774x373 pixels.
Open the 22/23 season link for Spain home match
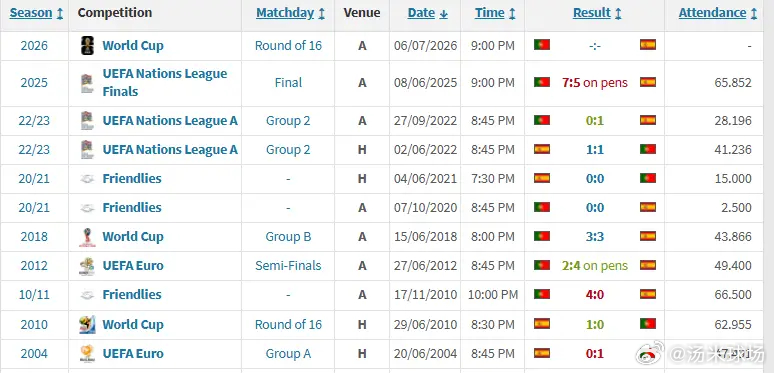click(x=34, y=149)
